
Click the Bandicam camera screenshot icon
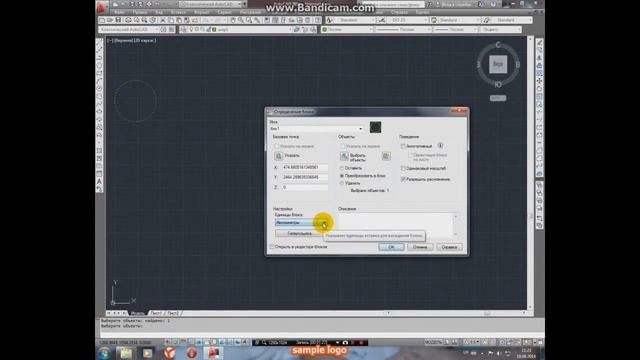coord(345,342)
